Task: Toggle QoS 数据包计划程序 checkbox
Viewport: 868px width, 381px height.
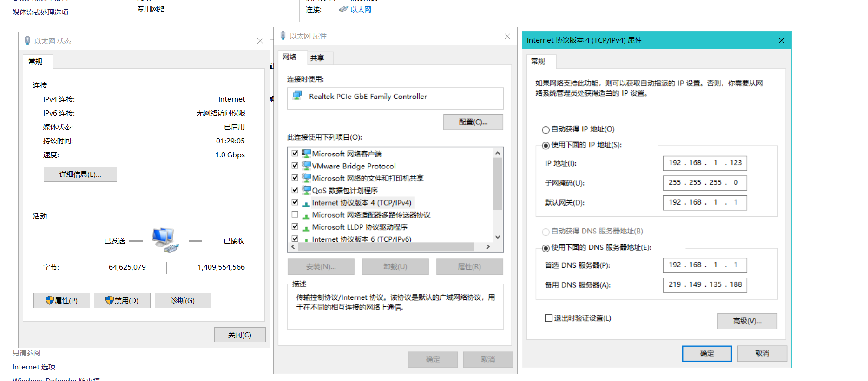Action: (295, 190)
